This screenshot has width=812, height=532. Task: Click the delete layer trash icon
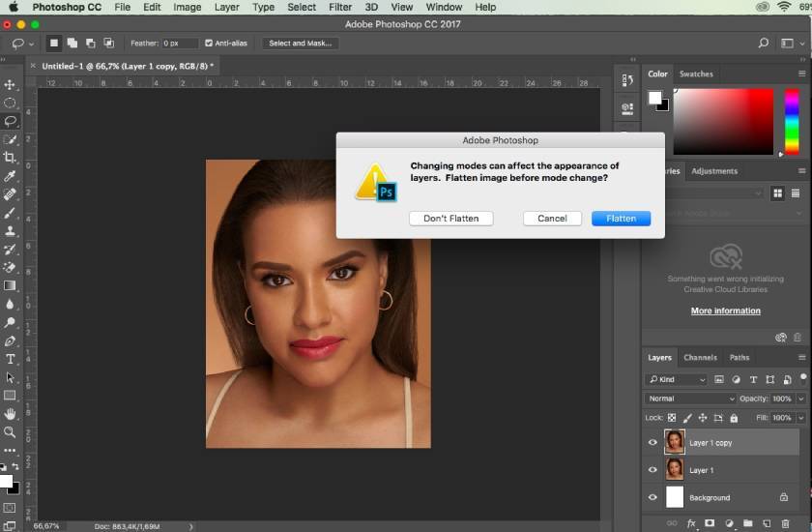785,523
